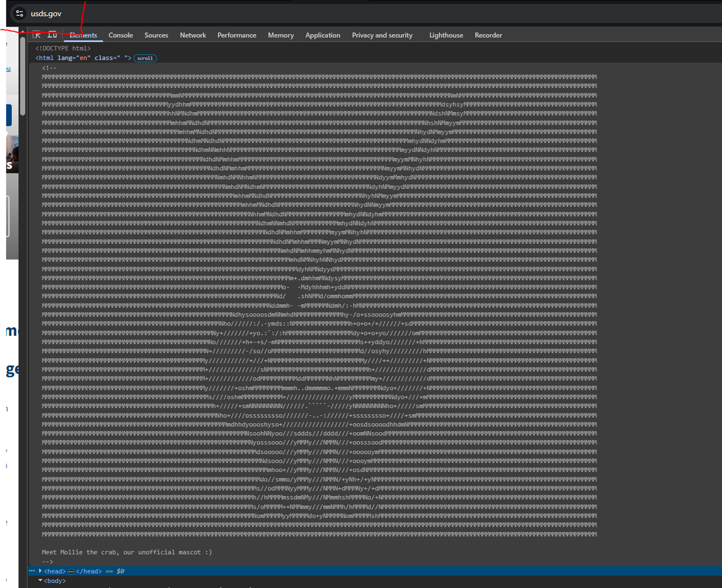Open the Console tab
The height and width of the screenshot is (588, 722).
[x=121, y=36]
